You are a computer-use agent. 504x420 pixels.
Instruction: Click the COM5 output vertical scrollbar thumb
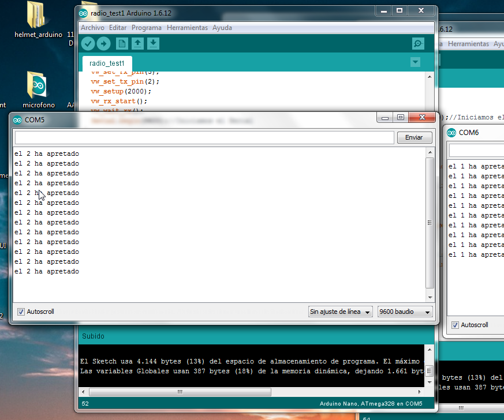pos(430,223)
